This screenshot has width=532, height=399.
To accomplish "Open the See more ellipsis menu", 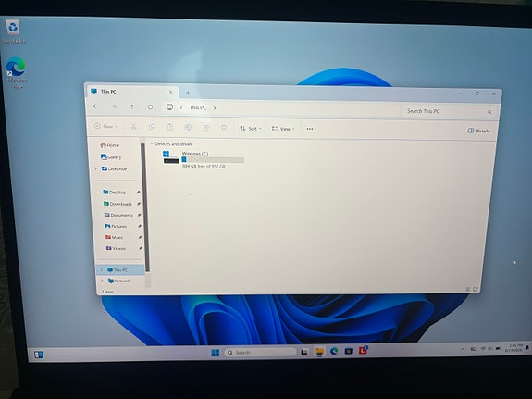I will click(x=309, y=129).
